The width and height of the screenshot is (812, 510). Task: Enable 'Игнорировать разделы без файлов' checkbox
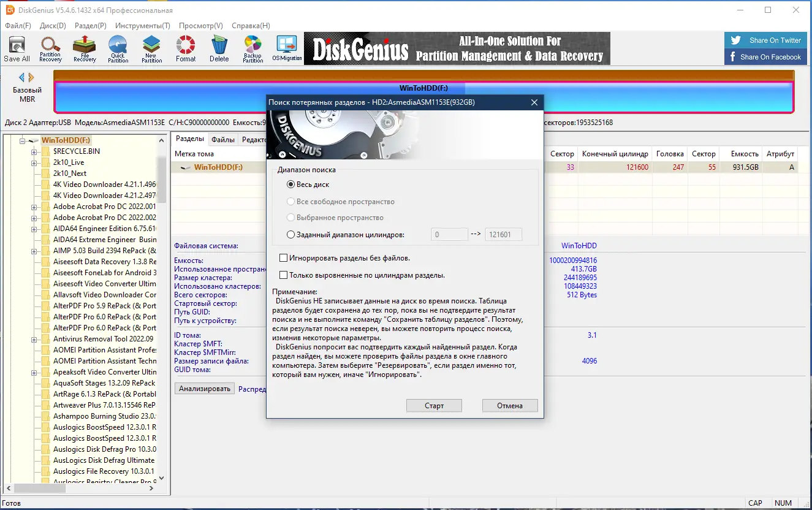[x=283, y=258]
